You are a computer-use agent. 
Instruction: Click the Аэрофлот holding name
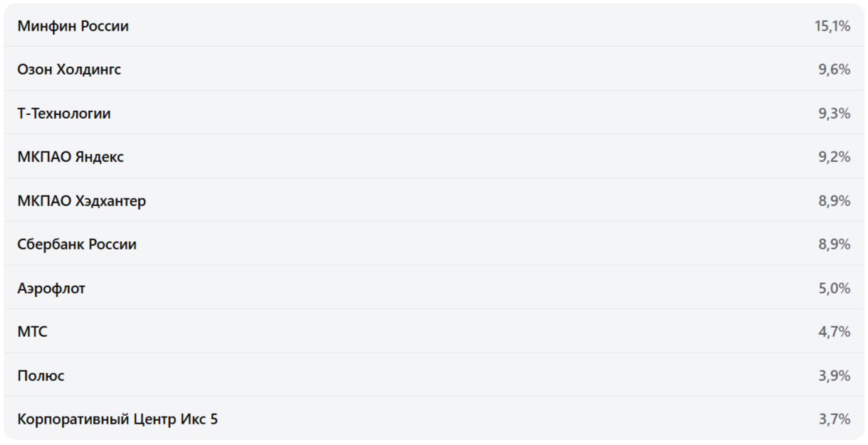[x=51, y=289]
